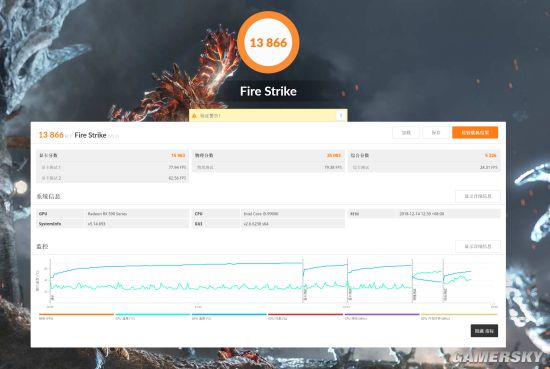Toggle the blue GPU temperature legend line
550x369 pixels.
click(x=229, y=315)
